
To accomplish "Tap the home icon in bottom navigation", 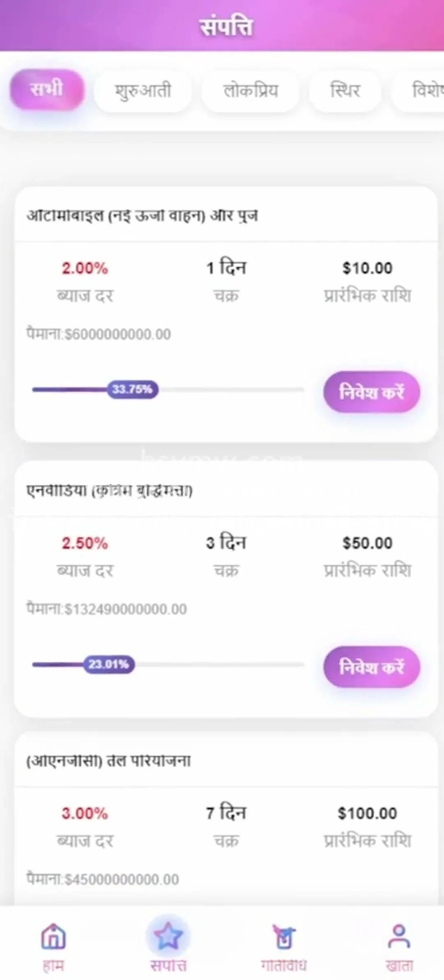I will pyautogui.click(x=53, y=937).
